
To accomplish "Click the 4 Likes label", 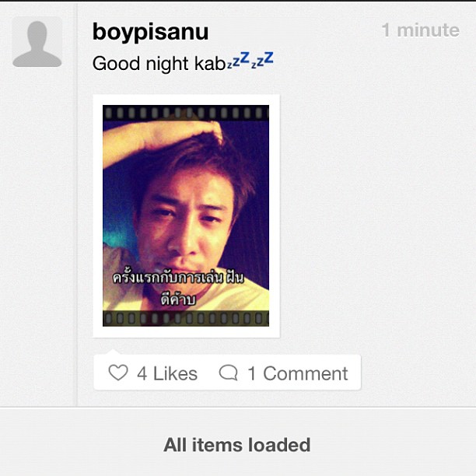I will [x=167, y=373].
